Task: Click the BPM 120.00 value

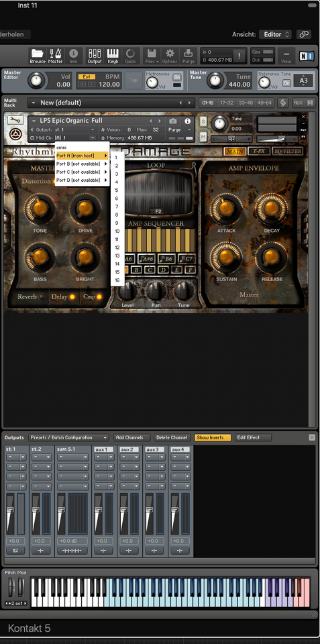Action: tap(109, 85)
